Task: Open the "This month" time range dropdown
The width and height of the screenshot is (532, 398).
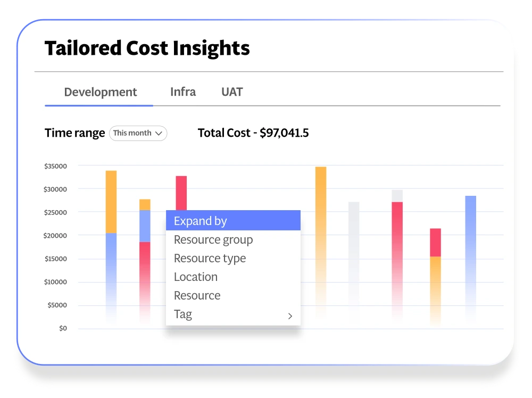Action: (x=138, y=133)
